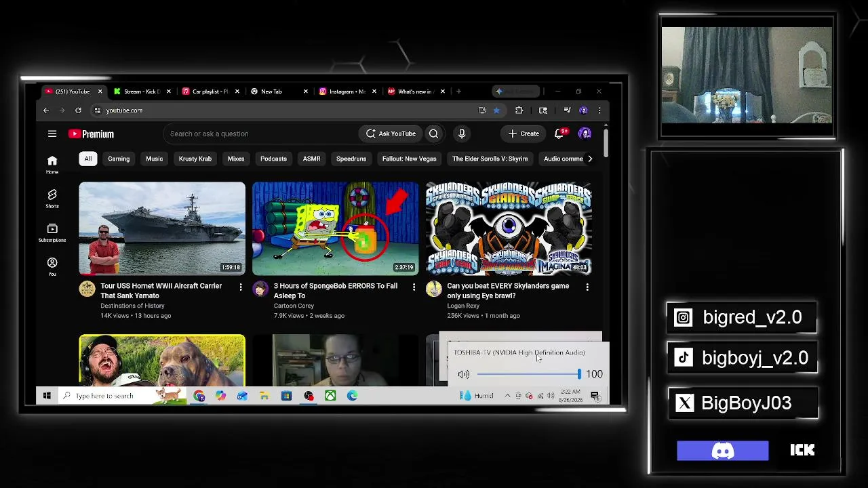
Task: Open the Xbox app from taskbar
Action: tap(330, 396)
